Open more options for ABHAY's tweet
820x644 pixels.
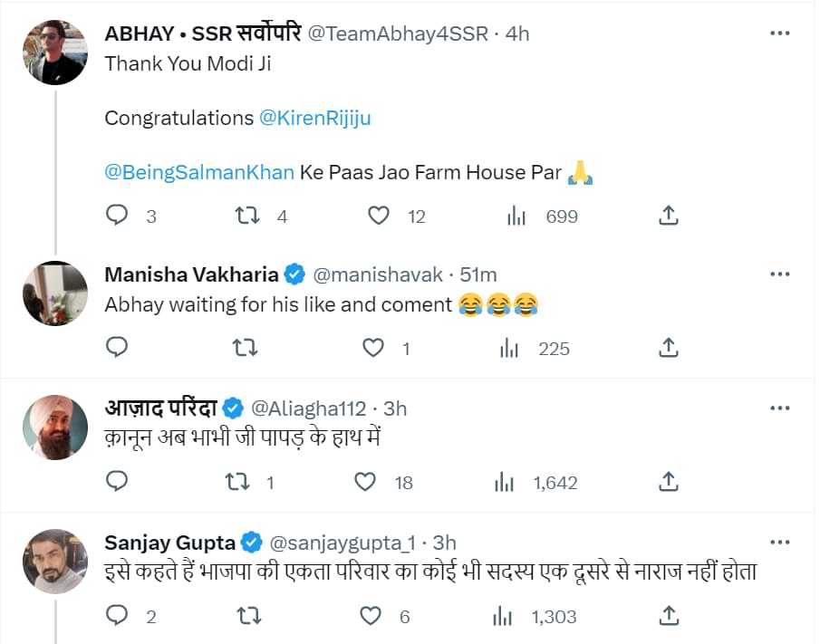click(x=779, y=34)
